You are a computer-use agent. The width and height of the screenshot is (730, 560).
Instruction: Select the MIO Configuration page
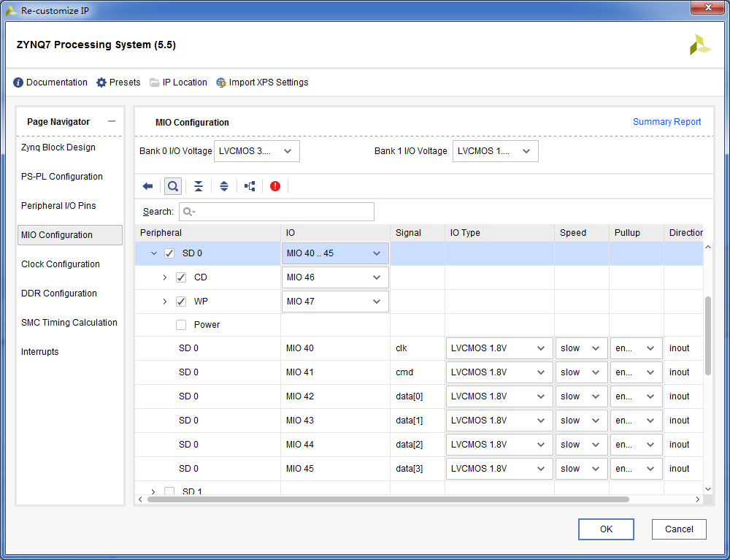point(70,235)
